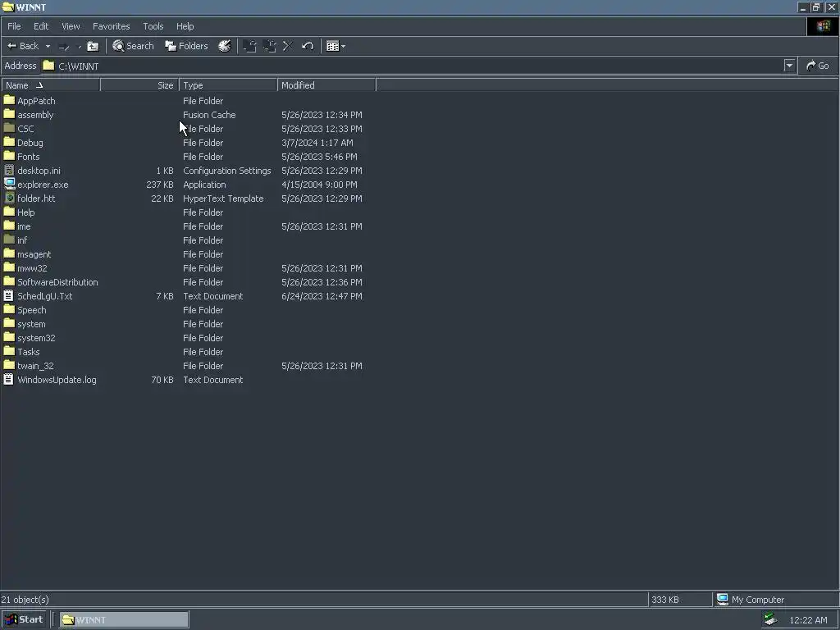Select the Fonts folder icon

pos(9,156)
